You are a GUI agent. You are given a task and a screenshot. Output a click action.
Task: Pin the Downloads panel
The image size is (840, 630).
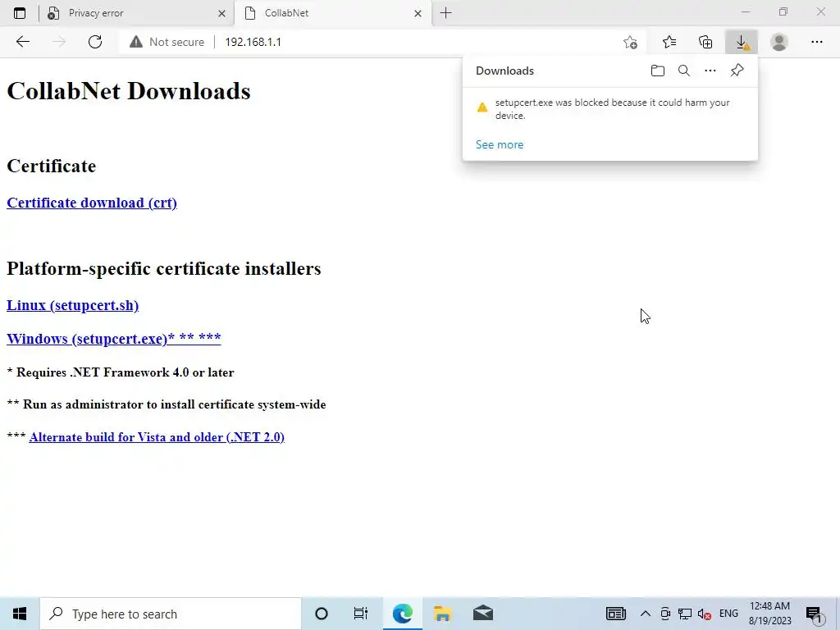pos(737,71)
